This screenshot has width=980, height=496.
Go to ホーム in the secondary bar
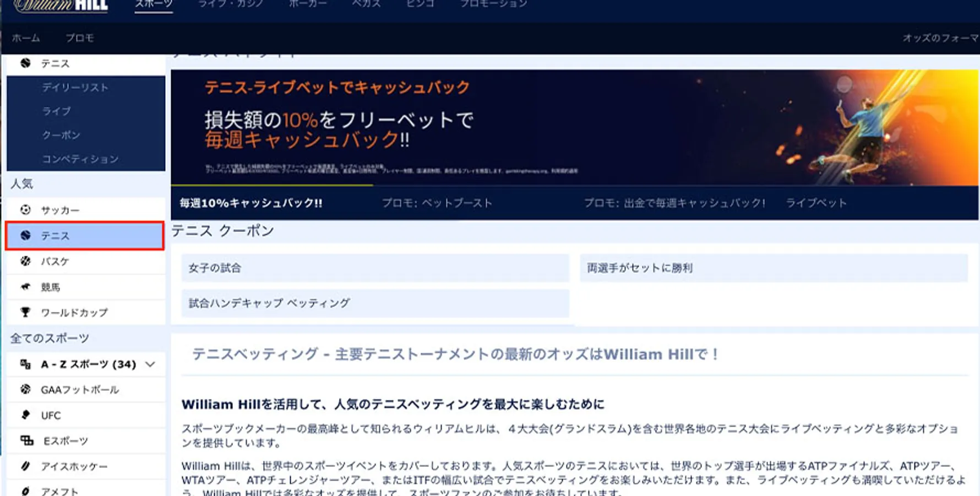click(x=26, y=38)
